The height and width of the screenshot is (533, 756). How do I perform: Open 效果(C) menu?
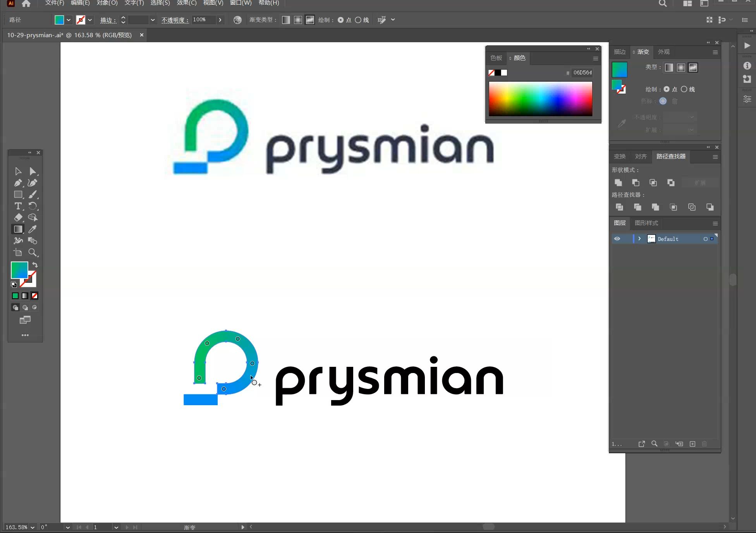(187, 3)
